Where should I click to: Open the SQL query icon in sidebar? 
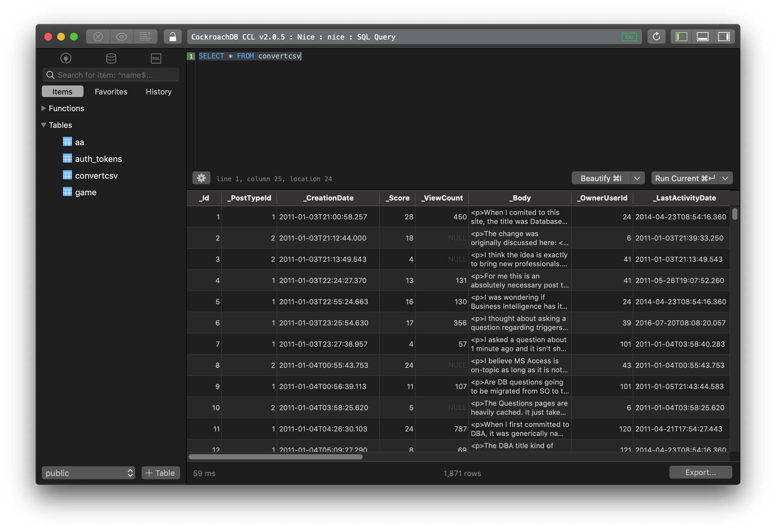[x=156, y=58]
